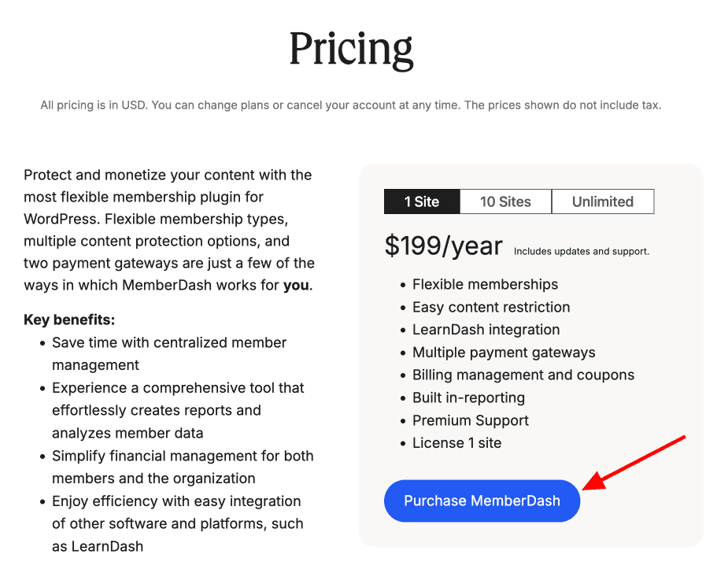This screenshot has width=728, height=584.
Task: Click the LearnDash integration bullet point
Action: click(486, 330)
